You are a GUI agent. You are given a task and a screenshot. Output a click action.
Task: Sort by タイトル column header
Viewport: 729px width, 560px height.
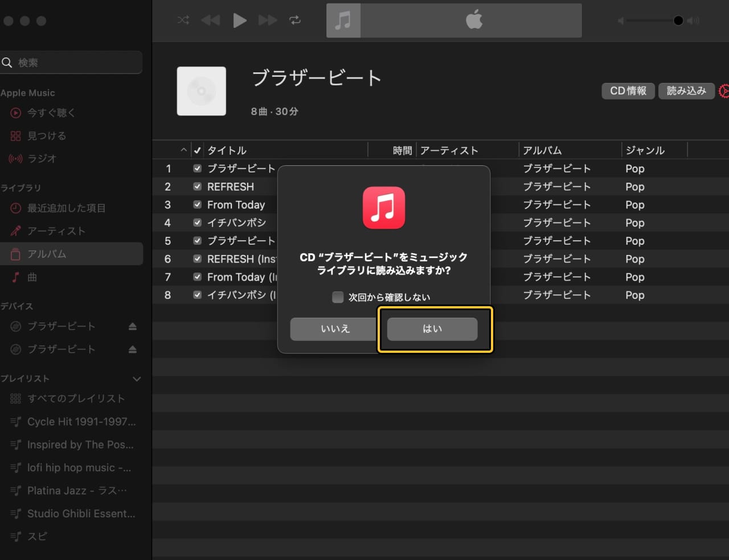[x=227, y=150]
